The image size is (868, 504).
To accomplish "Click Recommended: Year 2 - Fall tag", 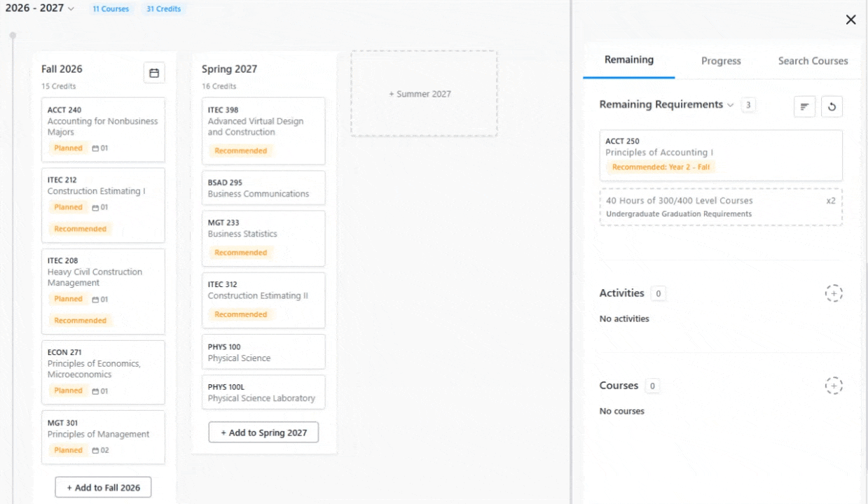I will [661, 167].
